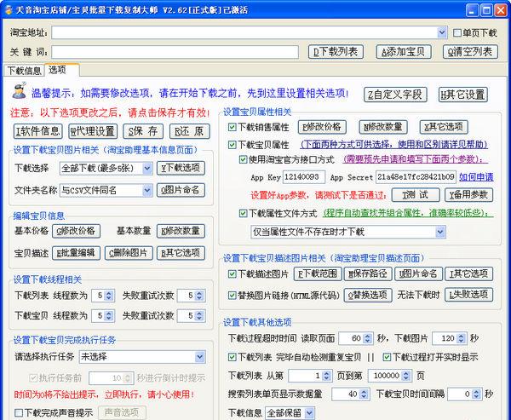
Task: Expand the 下载选择 dropdown
Action: [x=147, y=169]
